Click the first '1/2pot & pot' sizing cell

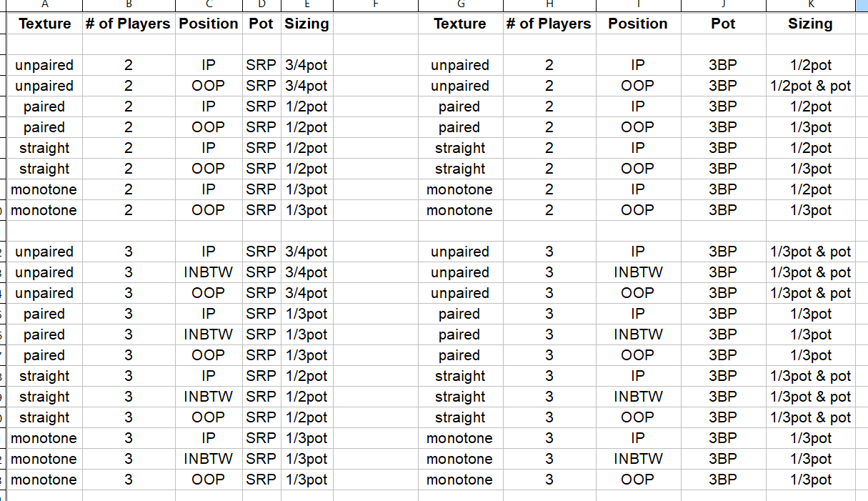[810, 86]
